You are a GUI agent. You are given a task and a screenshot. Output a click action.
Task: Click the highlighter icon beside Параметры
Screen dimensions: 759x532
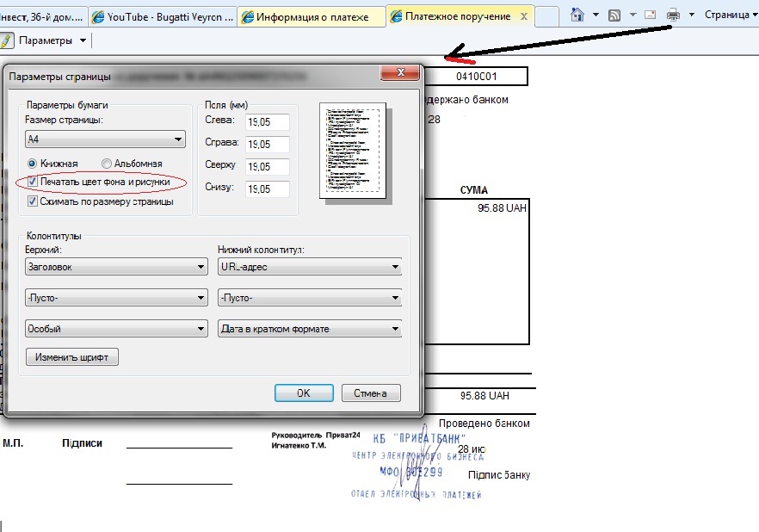coord(7,40)
